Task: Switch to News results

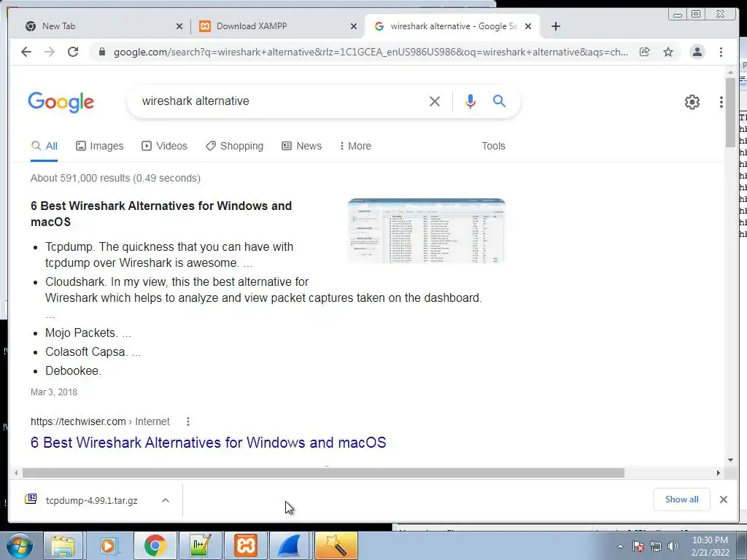Action: tap(301, 146)
